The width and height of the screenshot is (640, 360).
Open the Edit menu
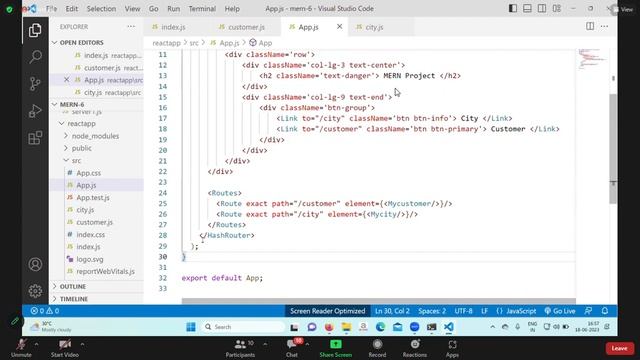pyautogui.click(x=72, y=9)
